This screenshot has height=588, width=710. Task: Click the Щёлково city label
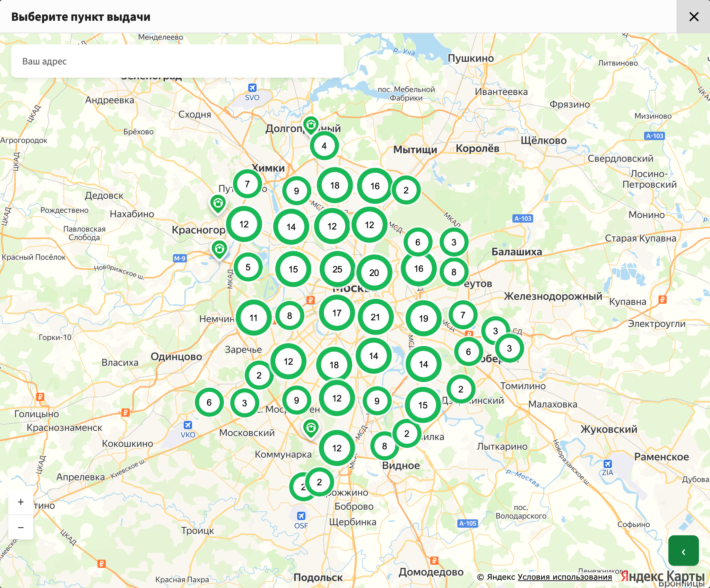pyautogui.click(x=544, y=140)
